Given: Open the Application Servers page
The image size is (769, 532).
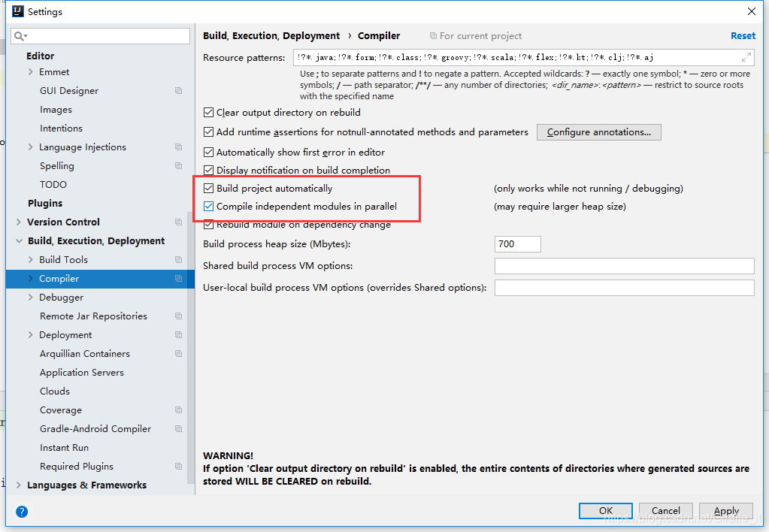Looking at the screenshot, I should click(82, 372).
